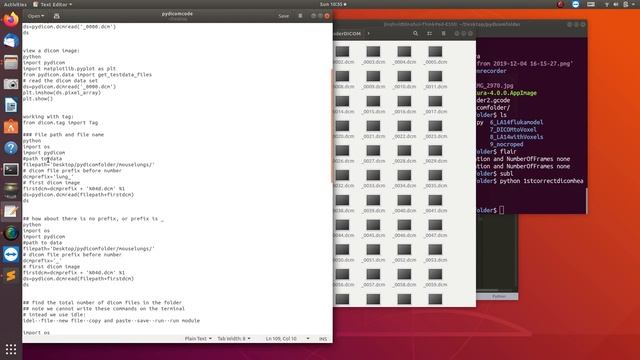
Task: Click the 'plt.show()' line in editor
Action: coord(38,99)
